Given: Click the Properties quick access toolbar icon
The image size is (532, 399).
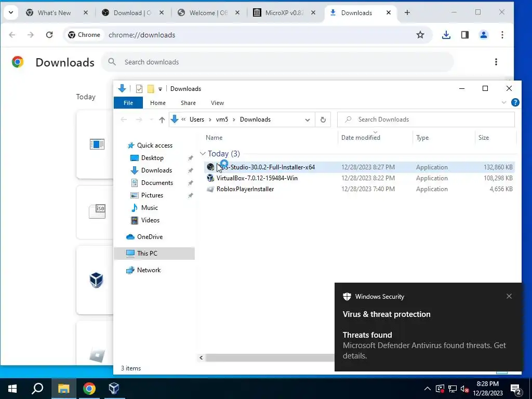Looking at the screenshot, I should 139,88.
